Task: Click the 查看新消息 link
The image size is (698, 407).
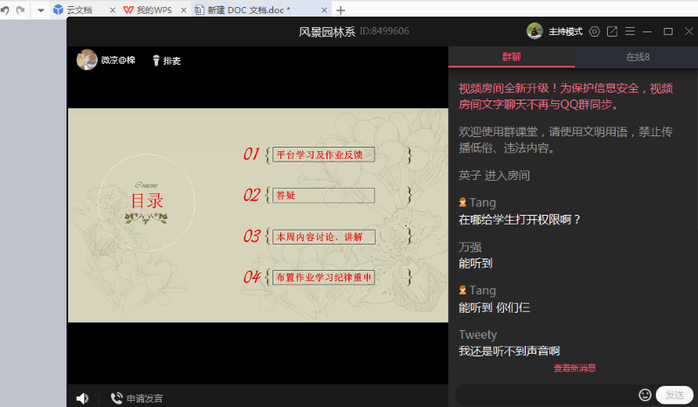Action: [574, 368]
